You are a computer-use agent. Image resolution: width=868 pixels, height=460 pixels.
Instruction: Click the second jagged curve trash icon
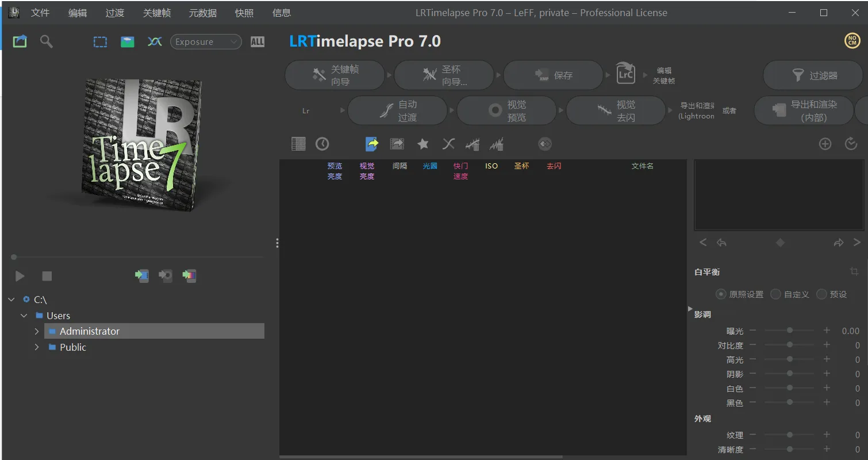click(497, 144)
